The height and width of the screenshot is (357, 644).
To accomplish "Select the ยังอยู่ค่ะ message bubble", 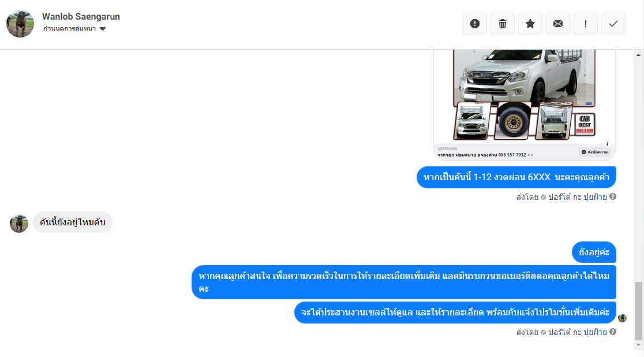I will pyautogui.click(x=594, y=252).
